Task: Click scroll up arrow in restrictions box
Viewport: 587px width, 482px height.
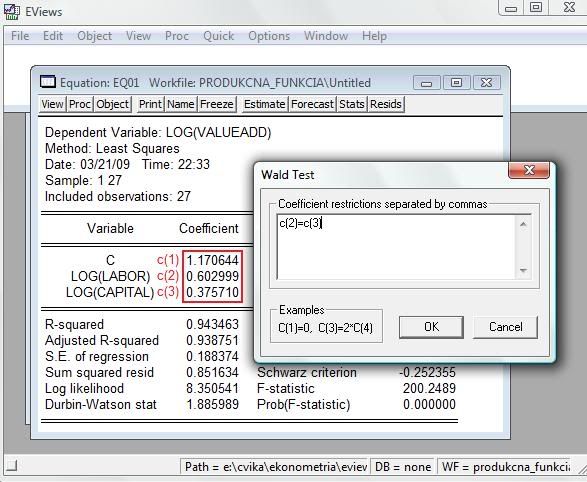Action: (523, 225)
